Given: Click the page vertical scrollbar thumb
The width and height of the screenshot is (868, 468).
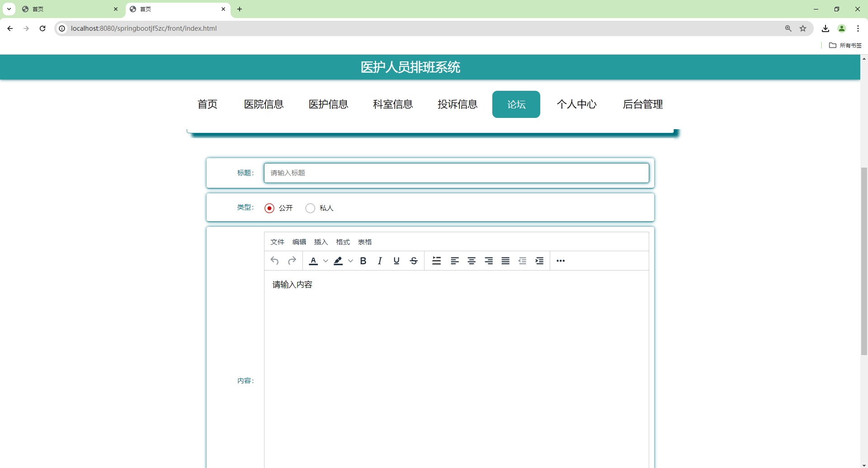Looking at the screenshot, I should tap(864, 261).
